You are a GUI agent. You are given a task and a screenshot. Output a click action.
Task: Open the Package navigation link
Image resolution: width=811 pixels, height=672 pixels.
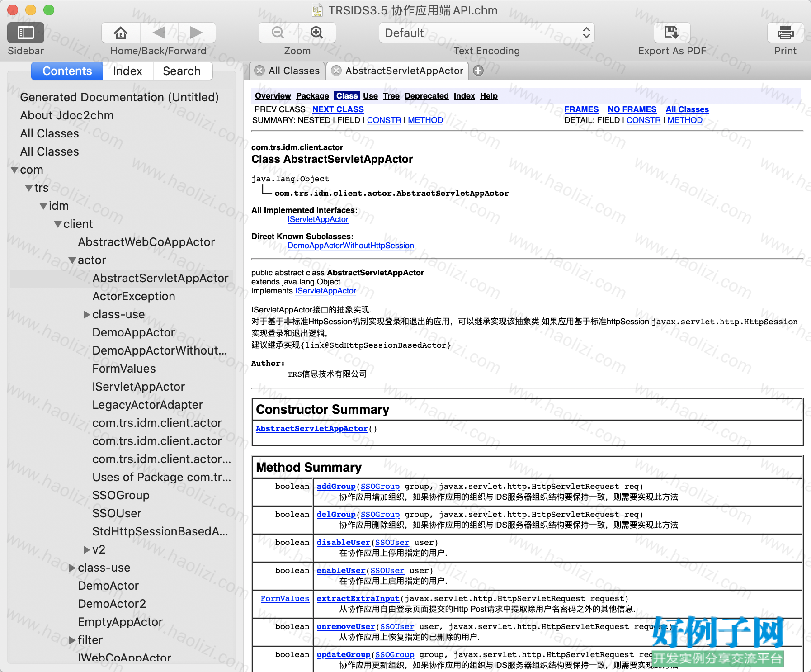pos(313,96)
